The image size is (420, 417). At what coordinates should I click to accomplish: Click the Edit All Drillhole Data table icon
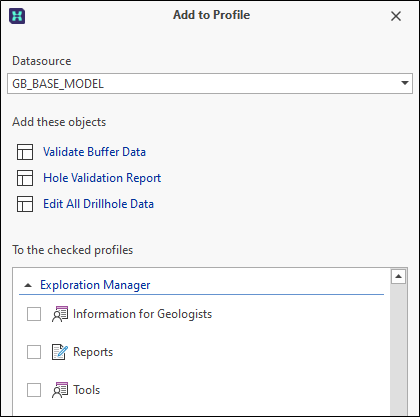25,204
